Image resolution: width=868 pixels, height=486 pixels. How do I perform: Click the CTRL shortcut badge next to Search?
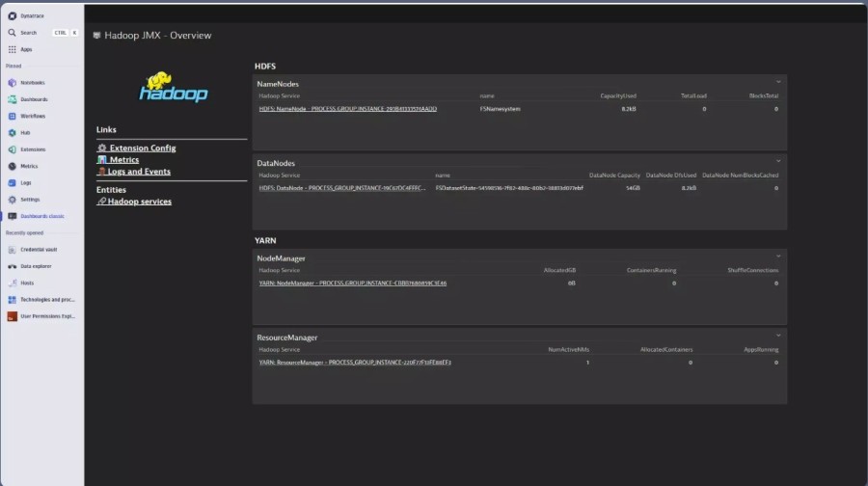[x=60, y=33]
